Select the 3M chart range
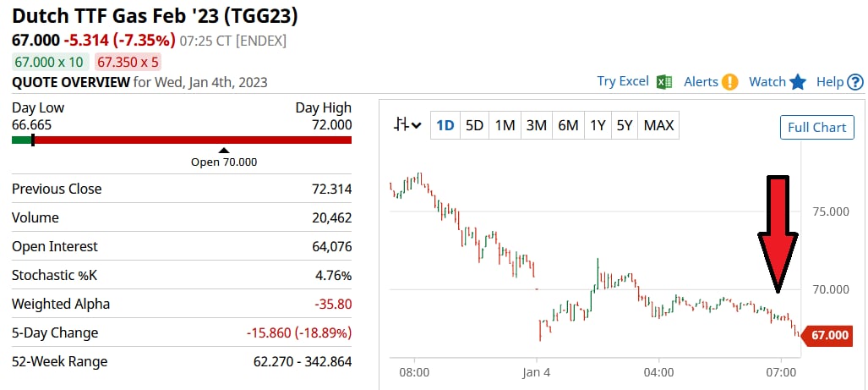The width and height of the screenshot is (868, 390). click(536, 126)
